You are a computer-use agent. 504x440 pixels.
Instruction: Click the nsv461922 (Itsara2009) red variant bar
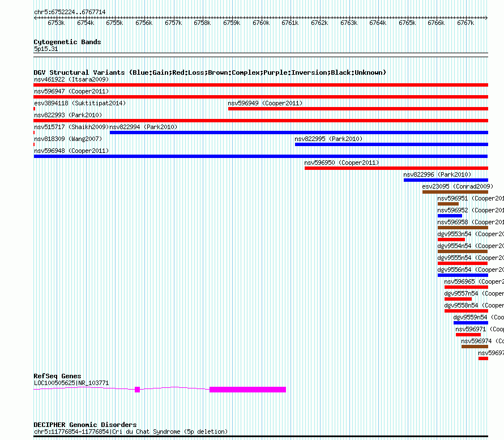[x=260, y=85]
